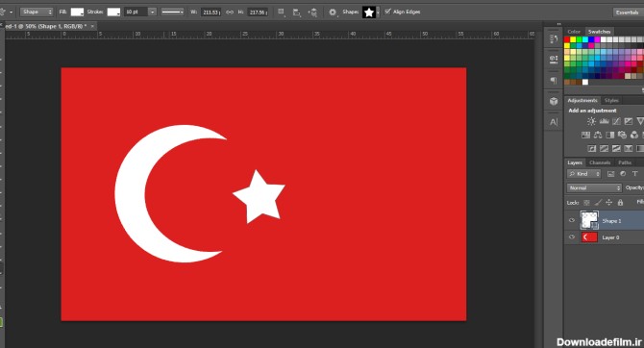Switch to the Layers tab
The width and height of the screenshot is (644, 348).
coord(575,162)
